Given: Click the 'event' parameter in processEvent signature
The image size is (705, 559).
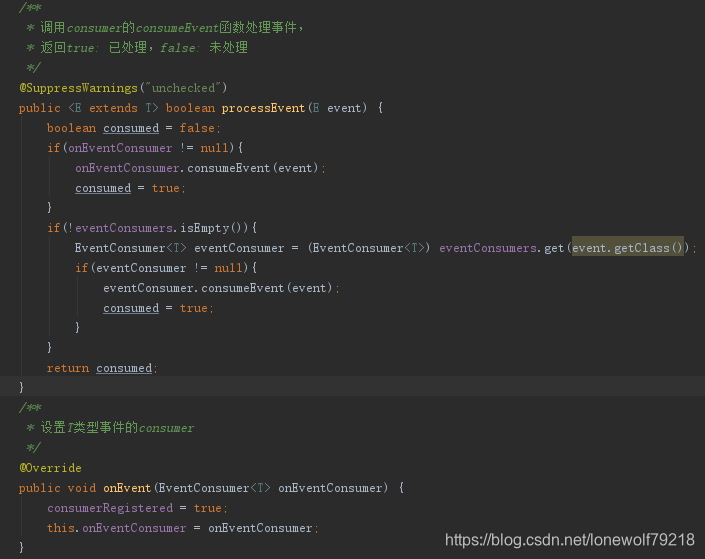Looking at the screenshot, I should 344,108.
